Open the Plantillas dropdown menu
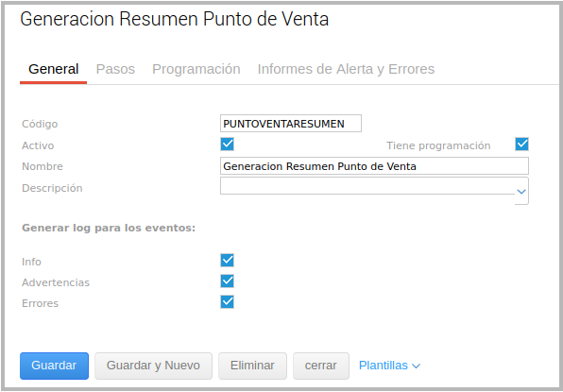Image resolution: width=563 pixels, height=392 pixels. (389, 366)
